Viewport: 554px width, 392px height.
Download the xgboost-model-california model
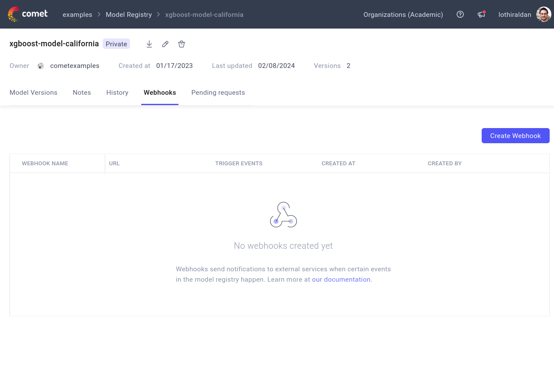pyautogui.click(x=149, y=44)
